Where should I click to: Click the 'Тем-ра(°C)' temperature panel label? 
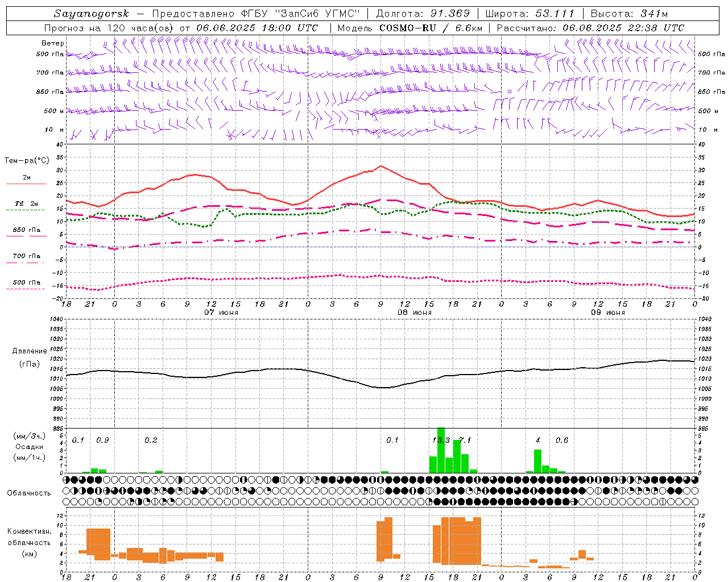(x=27, y=161)
